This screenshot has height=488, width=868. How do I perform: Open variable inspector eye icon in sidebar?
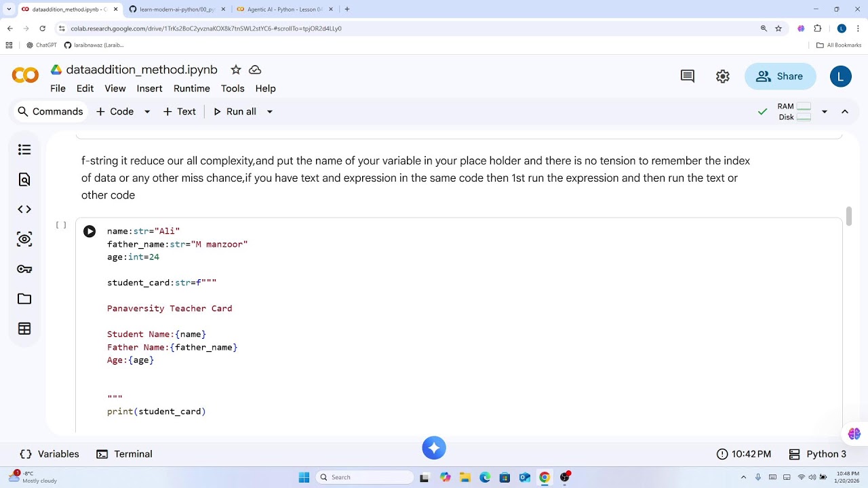pyautogui.click(x=24, y=239)
